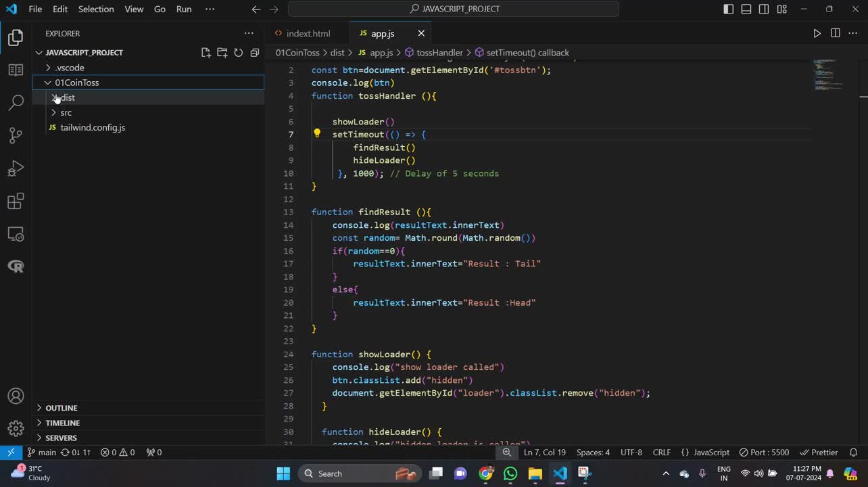Image resolution: width=868 pixels, height=487 pixels.
Task: Change Spaces: 4 indentation setting
Action: (x=593, y=453)
